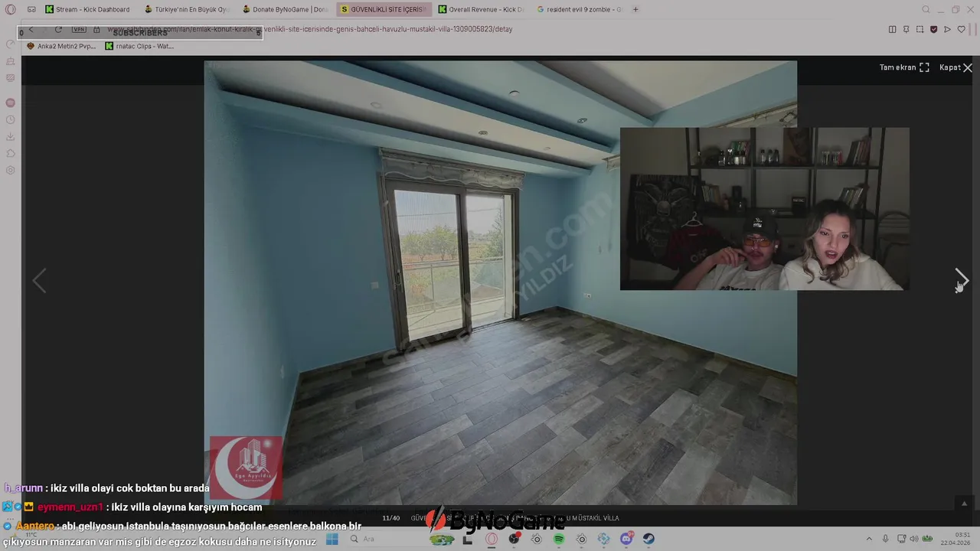
Task: Open resident evil 9 zombie Google tab
Action: (580, 9)
